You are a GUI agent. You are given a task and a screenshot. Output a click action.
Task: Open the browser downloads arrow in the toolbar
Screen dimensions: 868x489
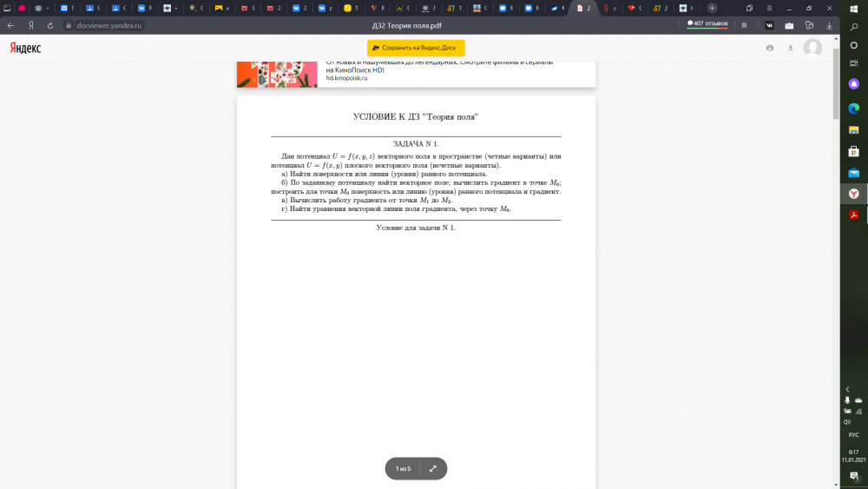pos(829,25)
